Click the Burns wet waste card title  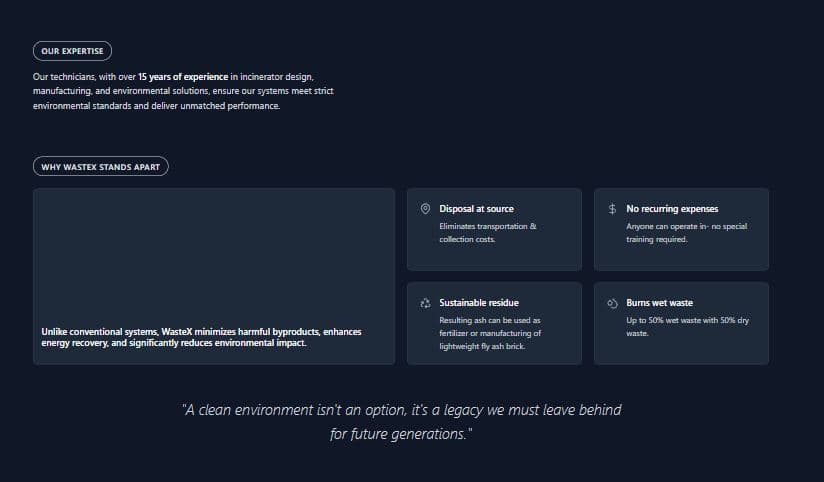[659, 303]
